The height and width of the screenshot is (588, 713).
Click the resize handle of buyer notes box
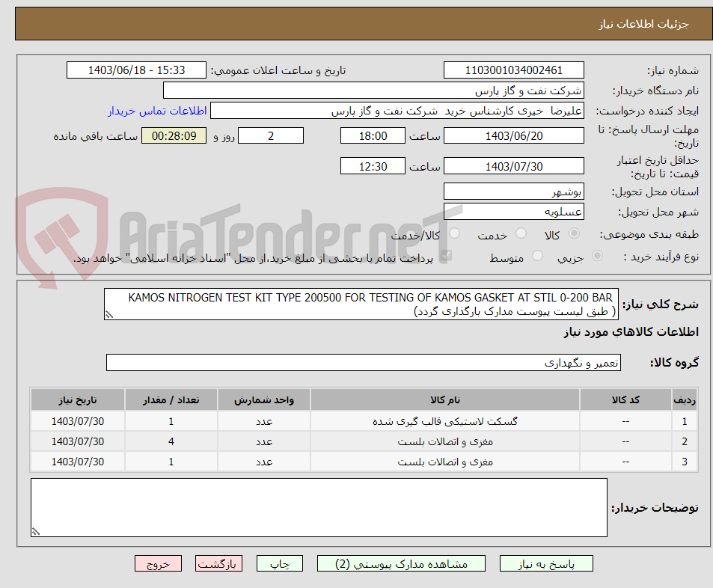35,532
